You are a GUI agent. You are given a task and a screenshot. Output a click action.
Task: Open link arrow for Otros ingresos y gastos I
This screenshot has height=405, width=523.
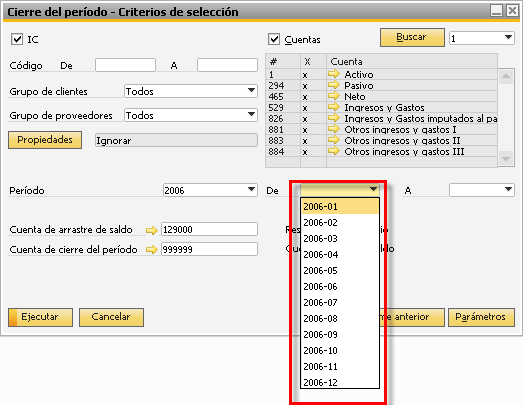coord(334,129)
